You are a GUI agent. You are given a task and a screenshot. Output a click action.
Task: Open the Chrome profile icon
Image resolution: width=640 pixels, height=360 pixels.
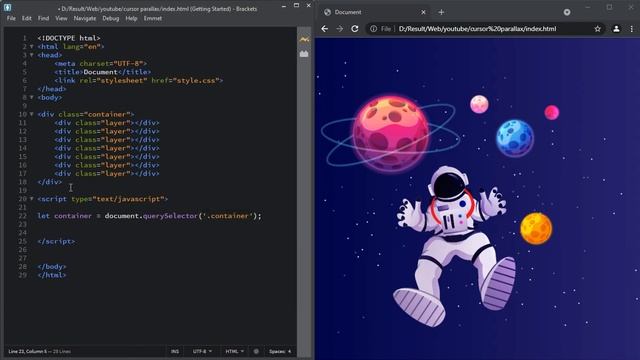pyautogui.click(x=616, y=29)
